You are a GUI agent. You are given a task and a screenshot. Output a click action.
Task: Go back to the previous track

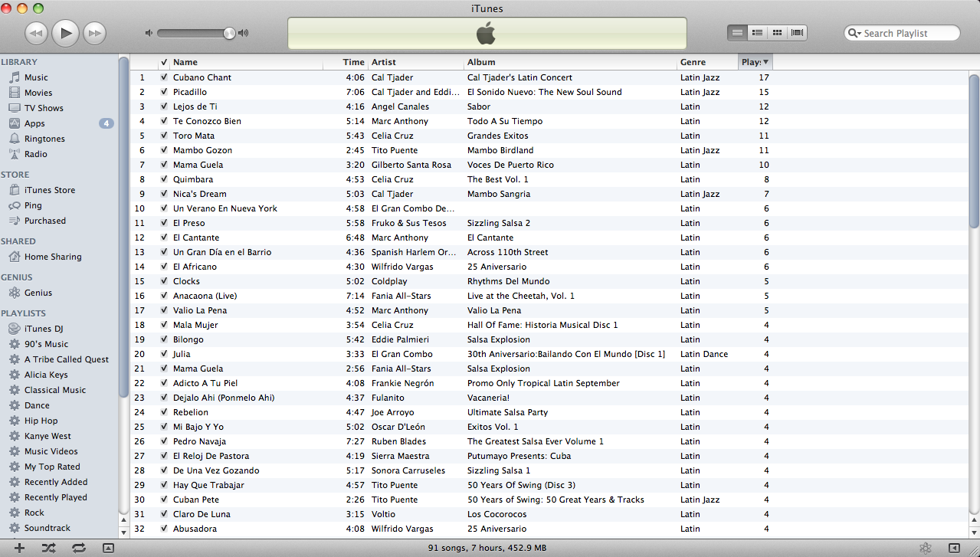(x=37, y=32)
